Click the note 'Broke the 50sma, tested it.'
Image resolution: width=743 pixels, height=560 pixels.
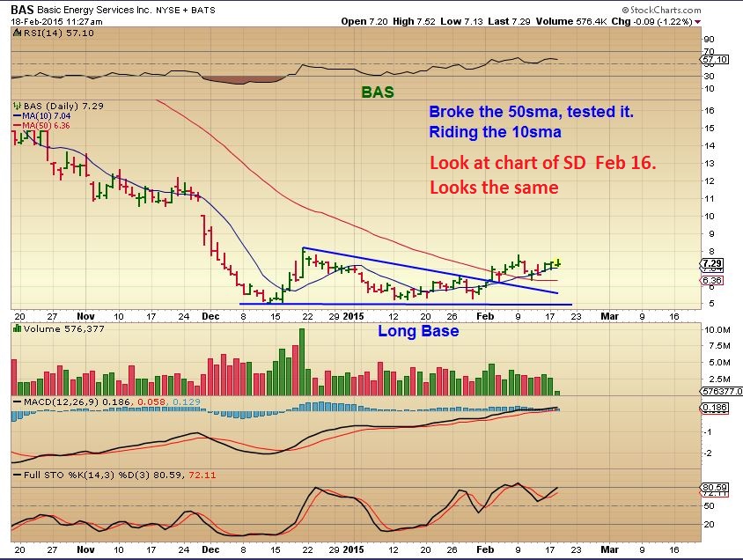[531, 112]
